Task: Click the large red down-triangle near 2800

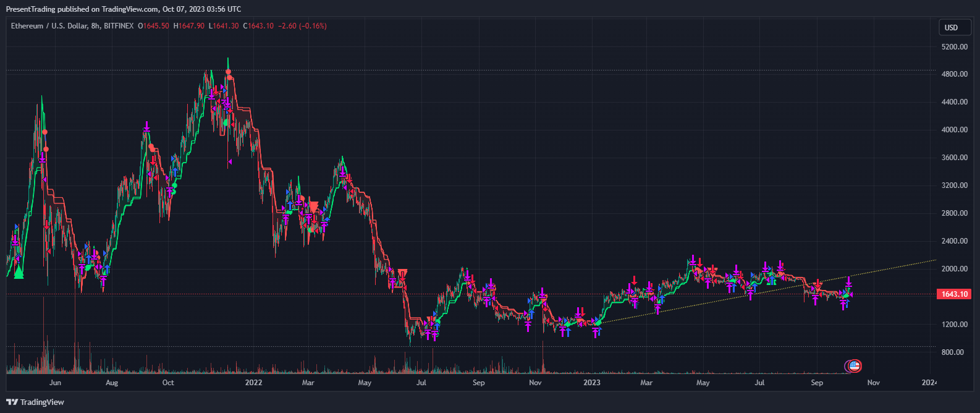Action: pos(313,207)
